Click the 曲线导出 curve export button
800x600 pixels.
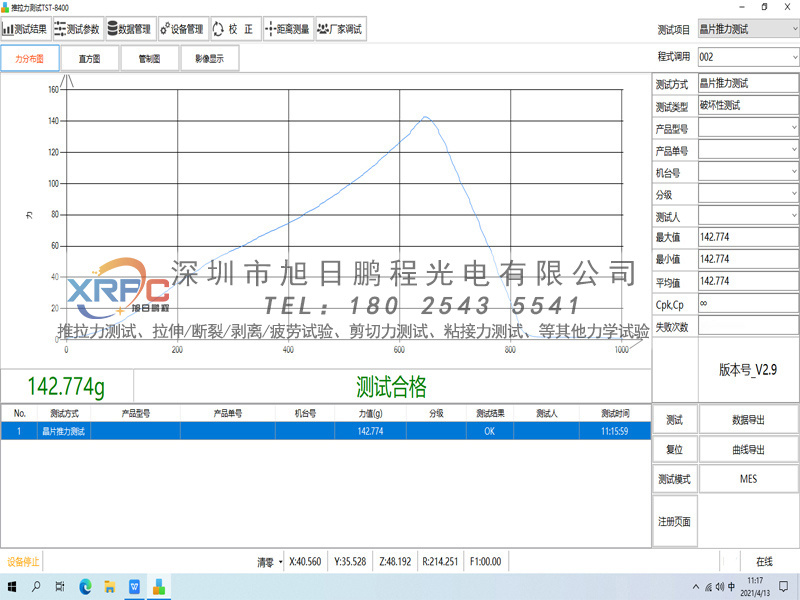[748, 449]
